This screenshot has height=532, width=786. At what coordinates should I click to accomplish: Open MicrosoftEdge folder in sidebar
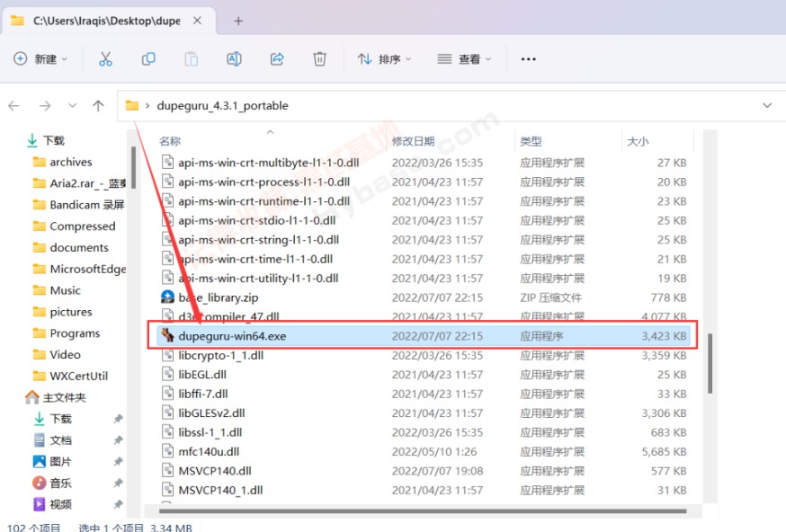[x=79, y=269]
